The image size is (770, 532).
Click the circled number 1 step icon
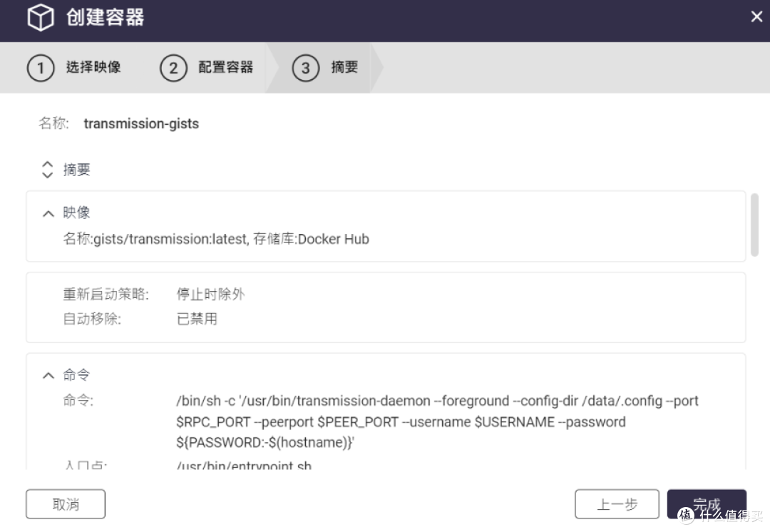(x=40, y=68)
